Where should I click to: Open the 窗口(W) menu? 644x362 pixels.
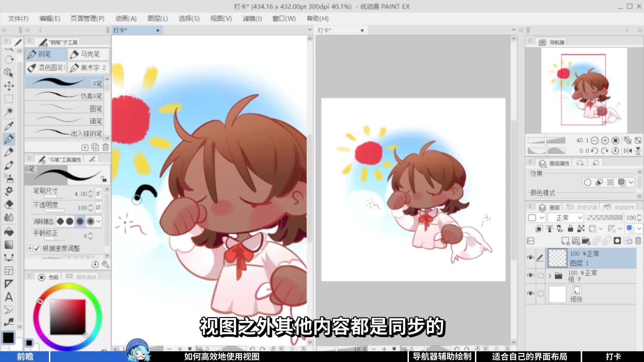pyautogui.click(x=284, y=18)
